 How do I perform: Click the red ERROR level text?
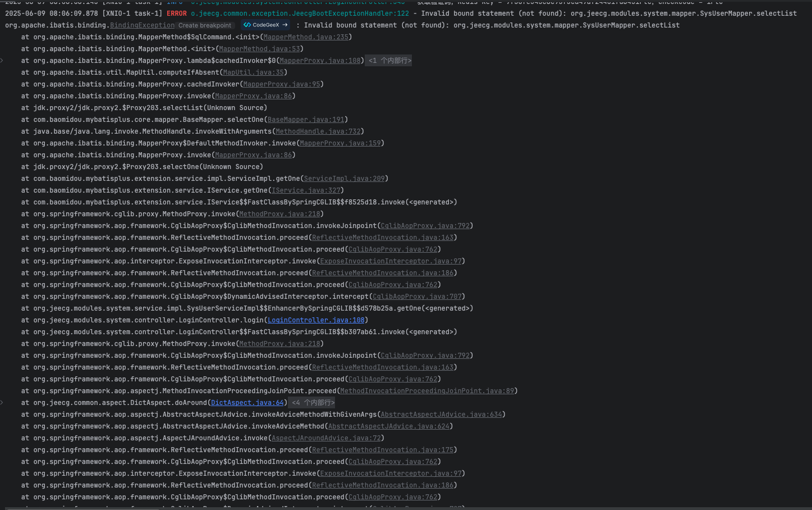(x=177, y=13)
